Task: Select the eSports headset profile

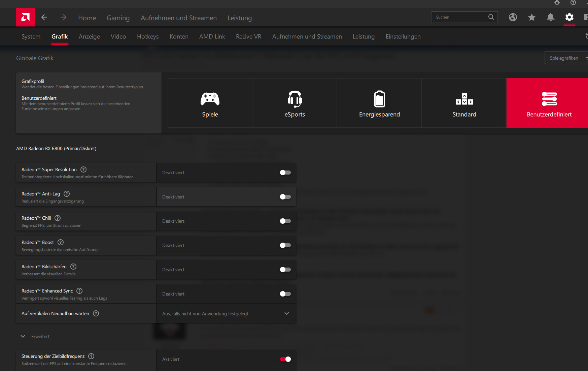Action: coord(295,103)
